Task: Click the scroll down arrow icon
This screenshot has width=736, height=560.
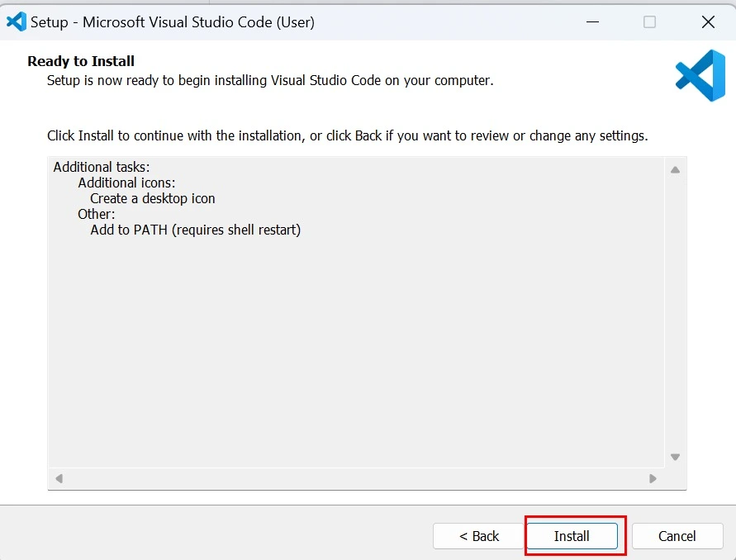Action: pos(675,456)
